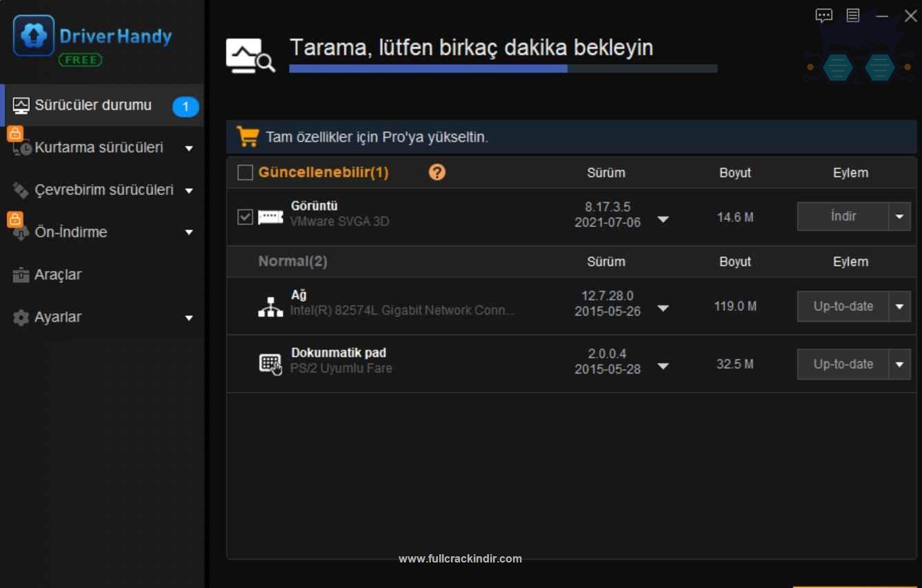Screen dimensions: 922x588
Task: Open the İndir button dropdown arrow
Action: coord(899,216)
